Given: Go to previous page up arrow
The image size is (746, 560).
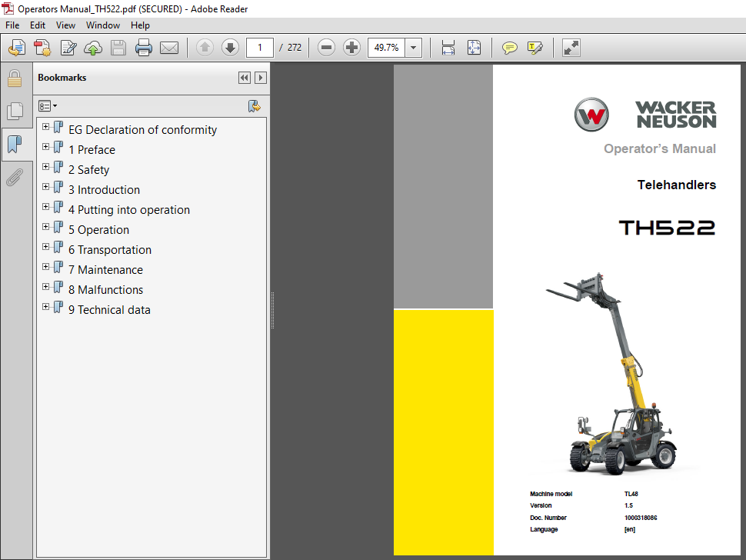Looking at the screenshot, I should (x=205, y=48).
